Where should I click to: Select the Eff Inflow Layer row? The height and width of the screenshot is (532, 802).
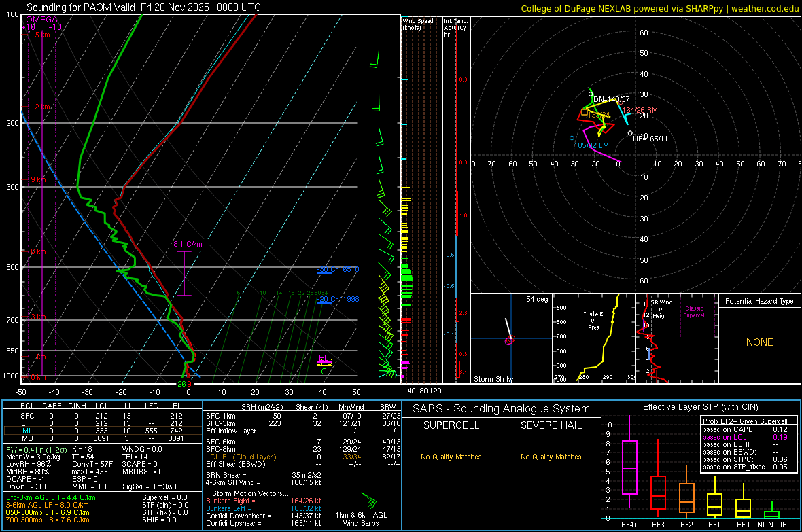point(303,431)
